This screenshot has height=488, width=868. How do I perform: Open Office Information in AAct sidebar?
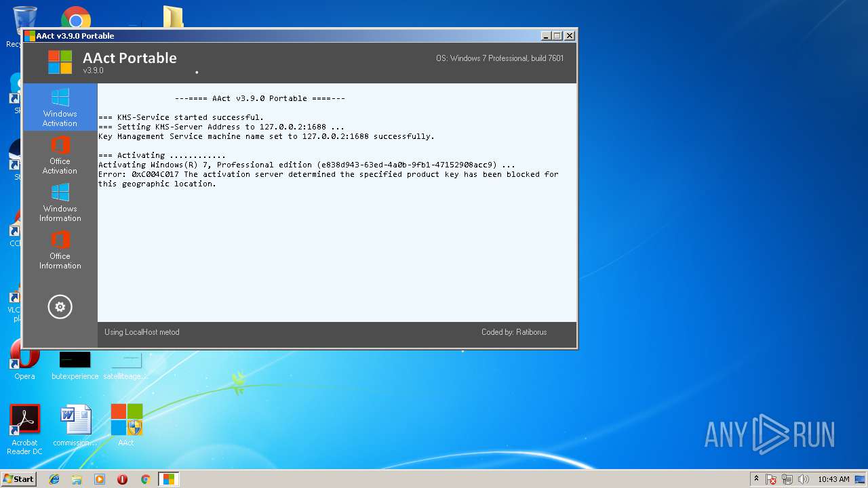60,249
